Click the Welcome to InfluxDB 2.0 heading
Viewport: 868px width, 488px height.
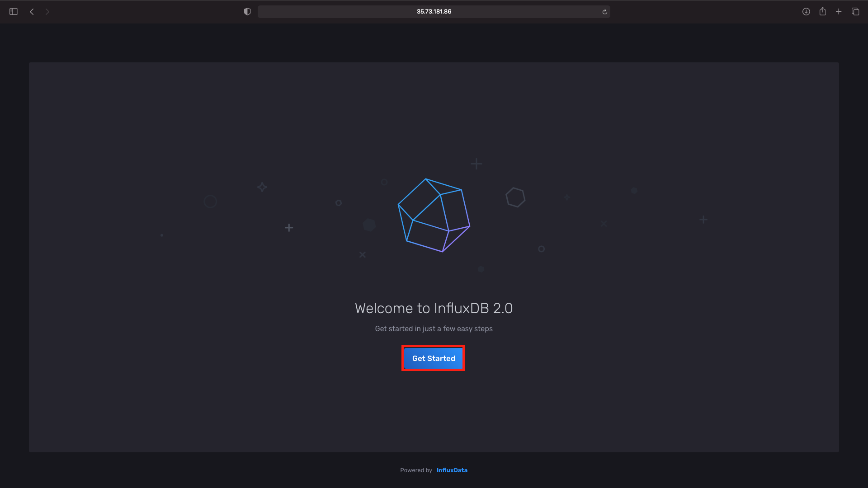[x=434, y=308]
